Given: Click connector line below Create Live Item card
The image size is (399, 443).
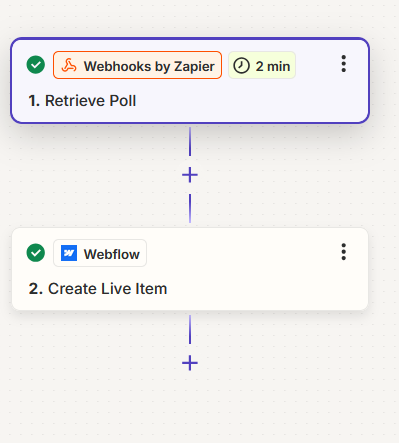Looking at the screenshot, I should (190, 329).
